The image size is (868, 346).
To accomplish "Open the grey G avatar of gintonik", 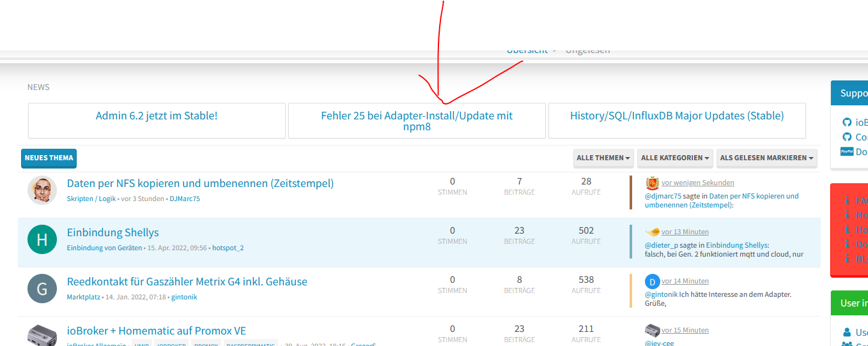I will [x=42, y=289].
